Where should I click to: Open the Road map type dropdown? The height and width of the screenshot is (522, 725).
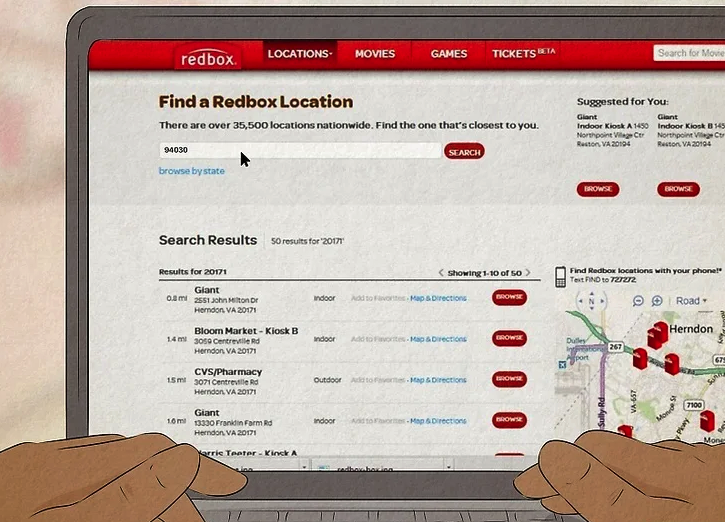coord(691,301)
